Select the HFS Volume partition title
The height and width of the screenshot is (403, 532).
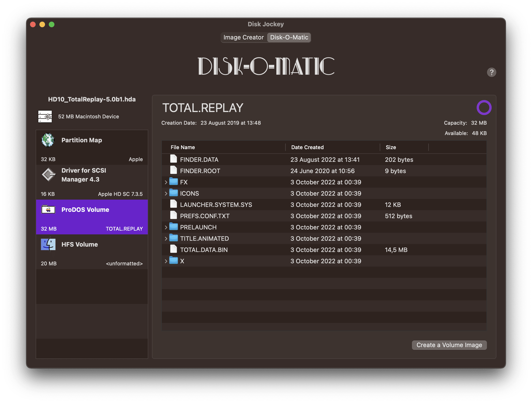(80, 244)
